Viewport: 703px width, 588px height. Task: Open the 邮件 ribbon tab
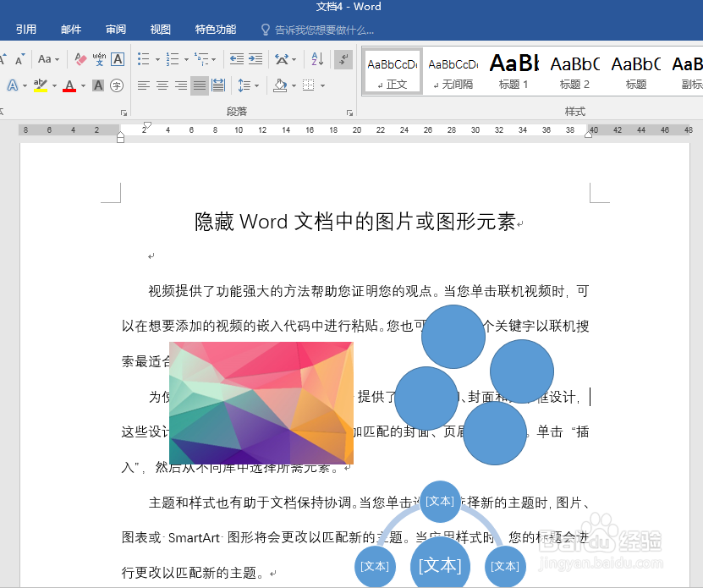point(71,30)
